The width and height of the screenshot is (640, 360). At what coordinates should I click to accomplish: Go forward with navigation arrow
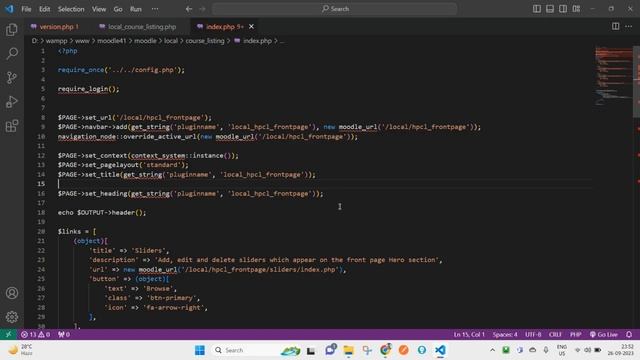[202, 9]
